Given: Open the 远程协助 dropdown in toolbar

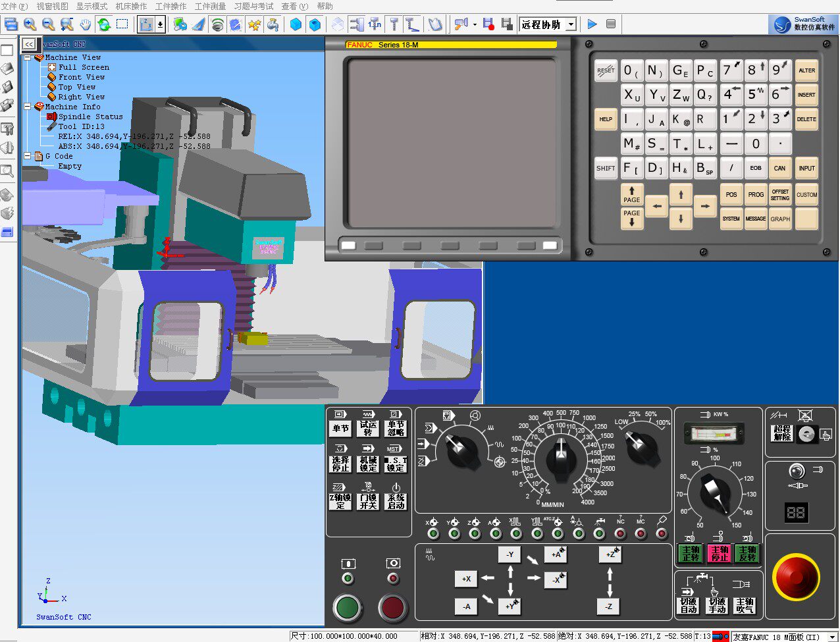Looking at the screenshot, I should [571, 24].
